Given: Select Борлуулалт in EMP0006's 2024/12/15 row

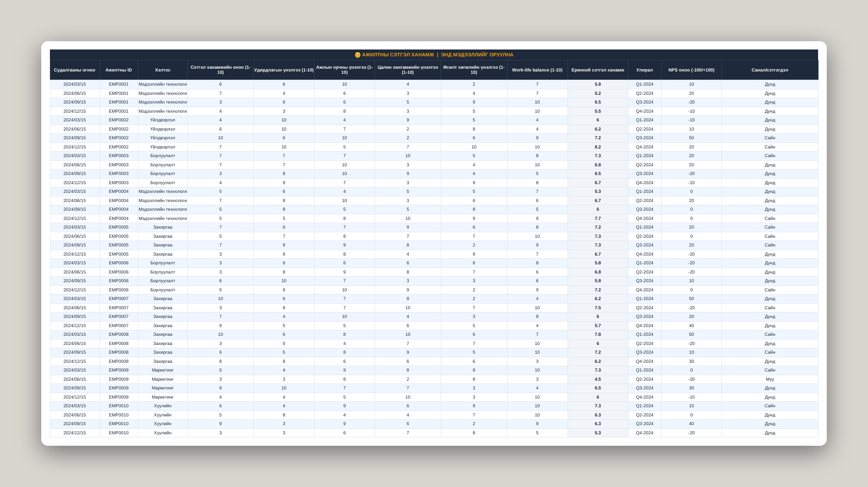Looking at the screenshot, I should click(x=163, y=290).
